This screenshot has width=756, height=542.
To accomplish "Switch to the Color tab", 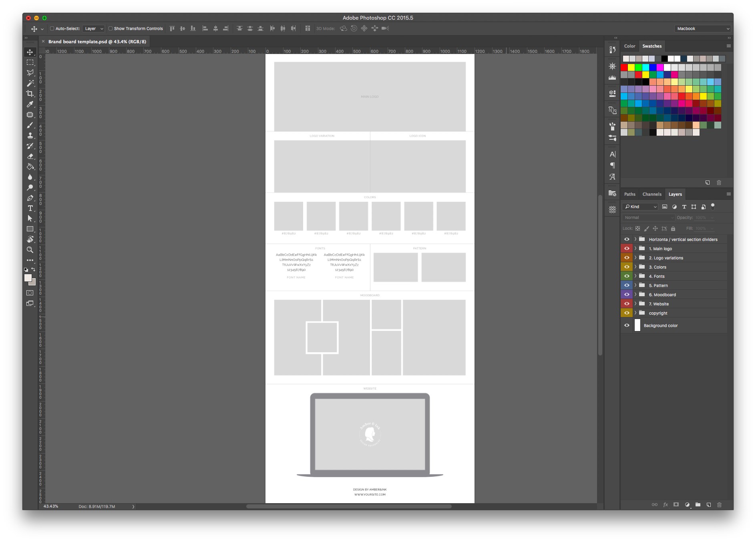I will 629,46.
